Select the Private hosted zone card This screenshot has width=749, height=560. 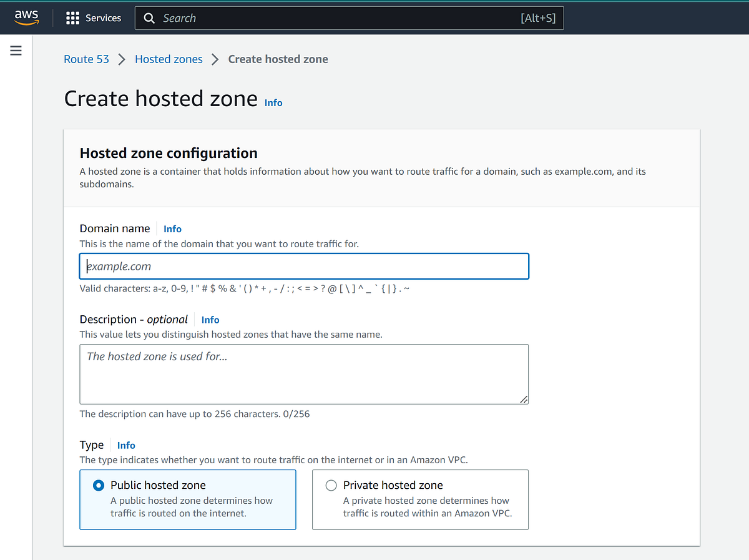pos(419,499)
